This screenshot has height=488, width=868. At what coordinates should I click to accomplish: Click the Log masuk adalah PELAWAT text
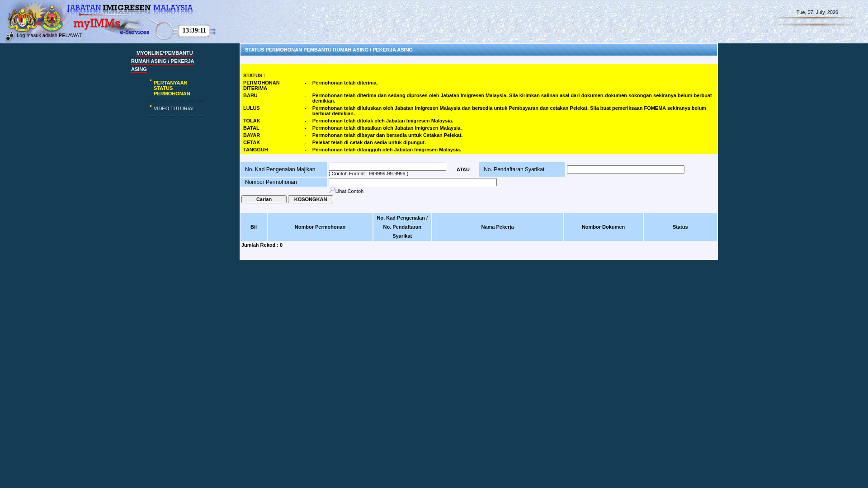point(49,35)
